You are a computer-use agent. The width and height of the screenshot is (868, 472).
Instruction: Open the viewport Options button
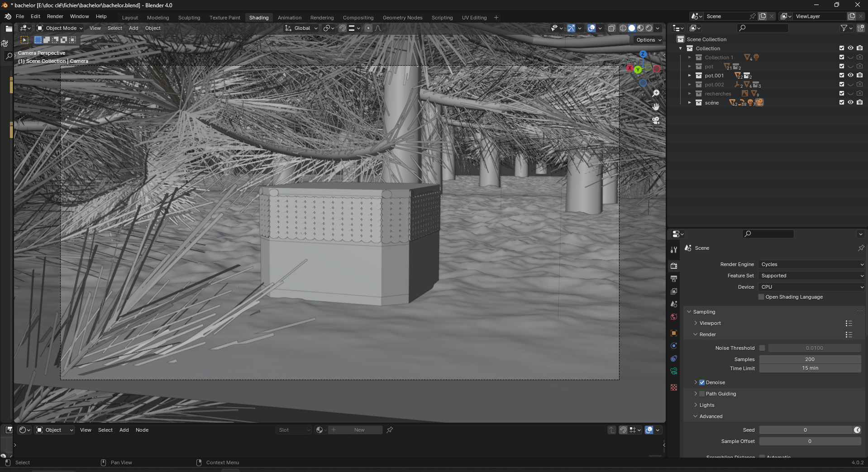coord(649,40)
